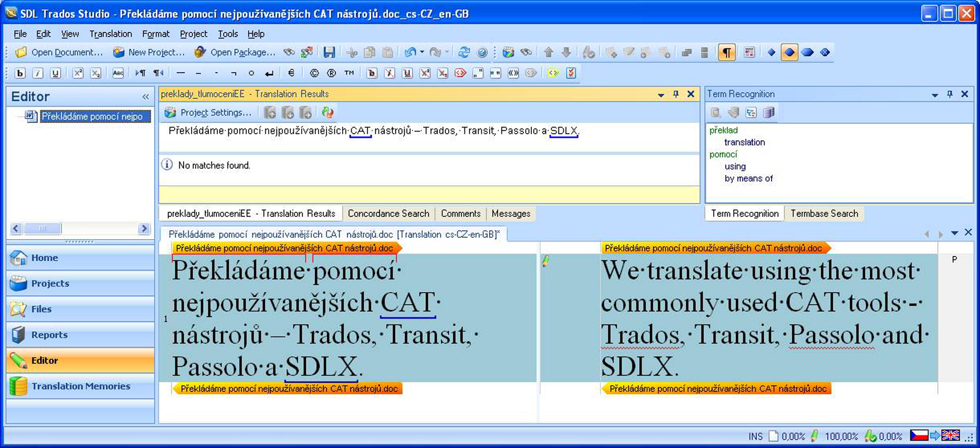The image size is (980, 448).
Task: Click the checklist verification icon
Action: point(571,73)
